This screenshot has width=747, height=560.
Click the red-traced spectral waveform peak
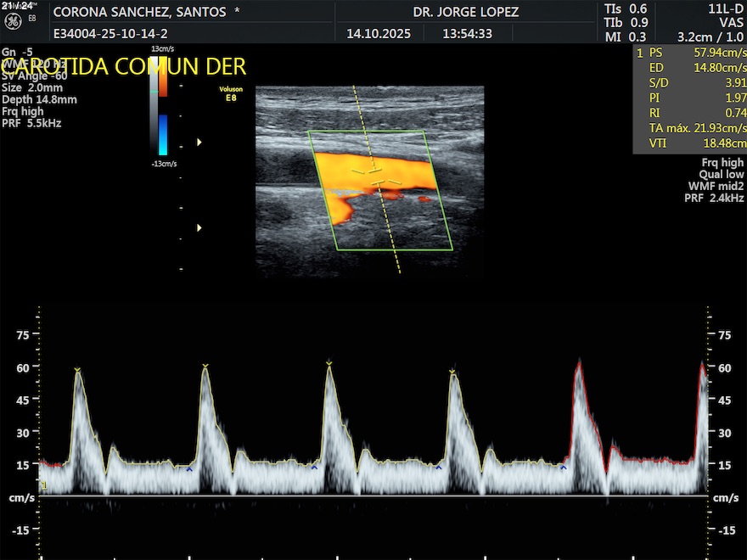(x=579, y=363)
